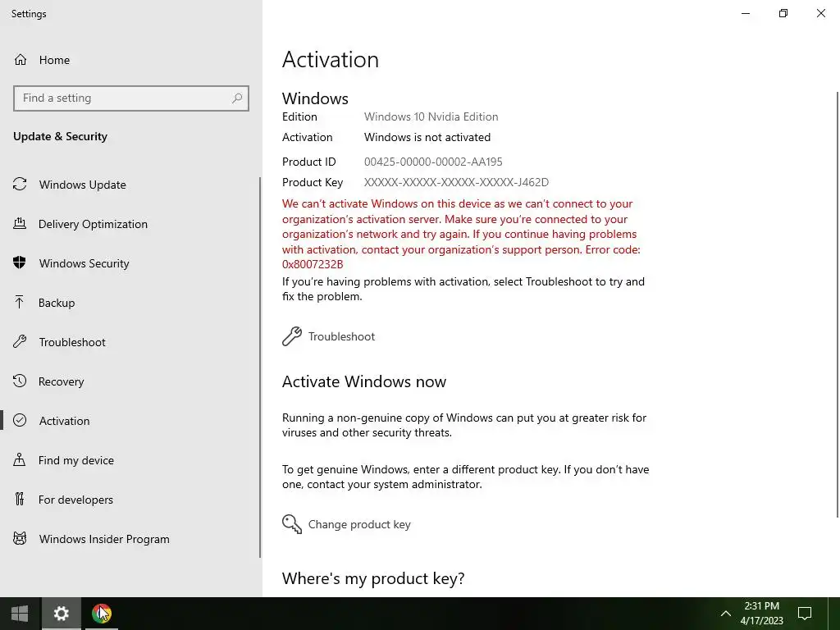The image size is (840, 630).
Task: Click the Settings gear in the taskbar
Action: (61, 614)
